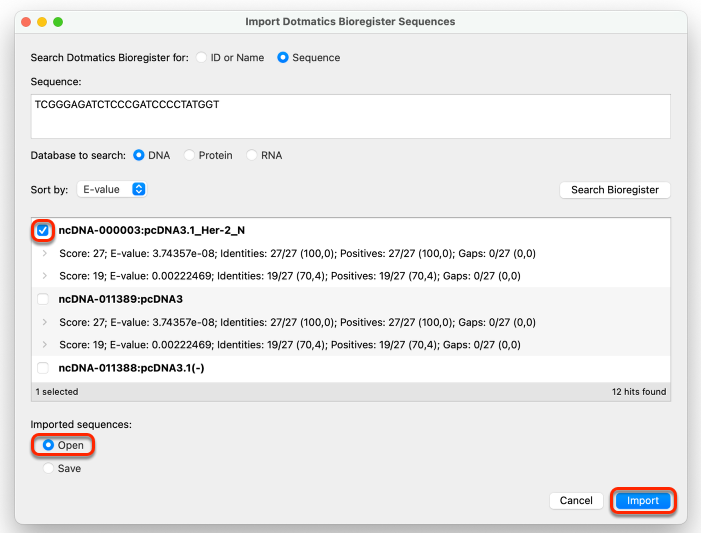Check the ncDNA-011389:pcDNA3 checkbox
The image size is (701, 533).
coord(43,299)
